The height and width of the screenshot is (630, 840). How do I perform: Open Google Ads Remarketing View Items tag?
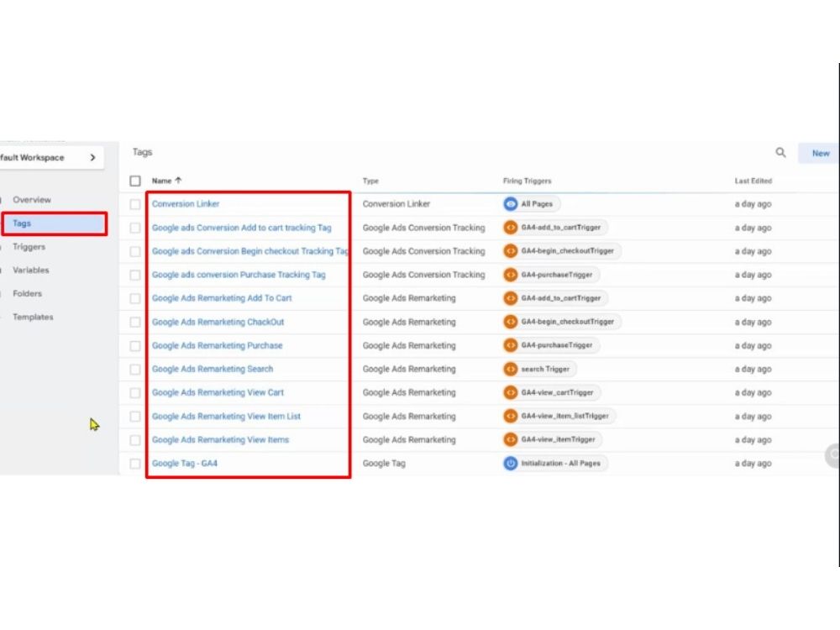(220, 440)
